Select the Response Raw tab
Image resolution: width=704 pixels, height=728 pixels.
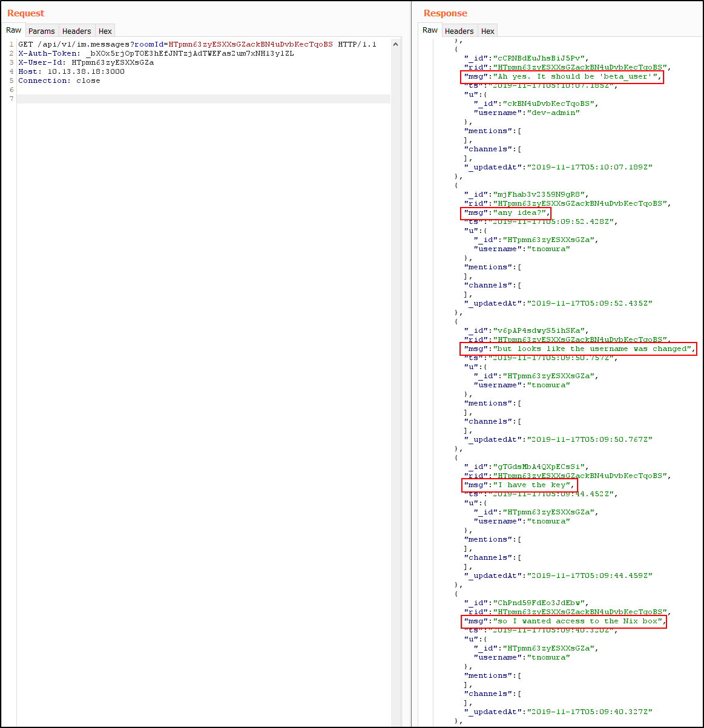pos(430,30)
